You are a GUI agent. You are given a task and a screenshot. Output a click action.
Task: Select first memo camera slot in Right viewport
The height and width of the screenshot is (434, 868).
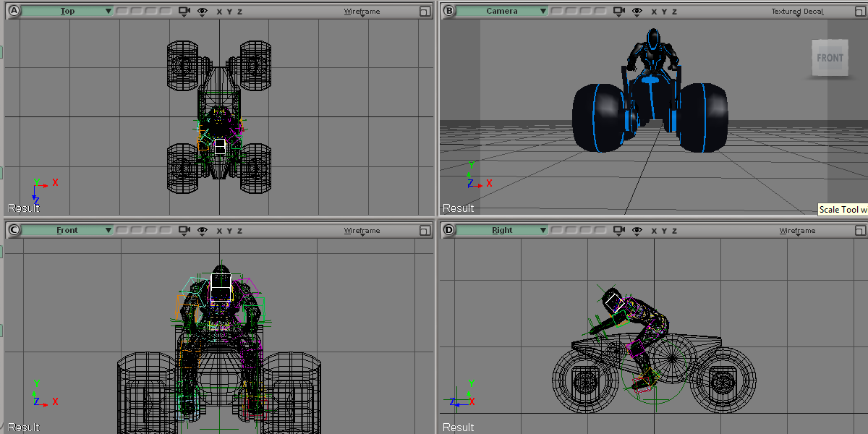pyautogui.click(x=557, y=231)
